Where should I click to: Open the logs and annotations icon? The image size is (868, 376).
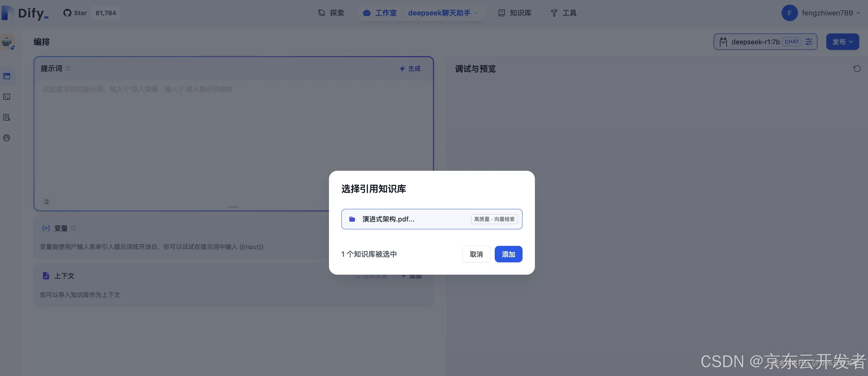[x=7, y=117]
